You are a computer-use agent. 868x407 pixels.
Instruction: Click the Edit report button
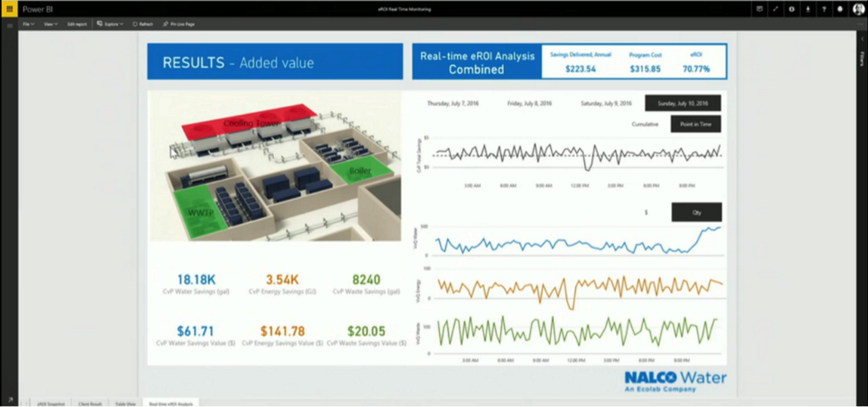pyautogui.click(x=77, y=24)
